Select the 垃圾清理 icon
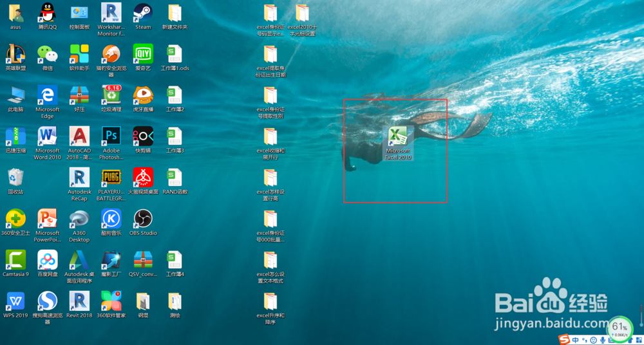Image resolution: width=644 pixels, height=345 pixels. click(x=111, y=98)
